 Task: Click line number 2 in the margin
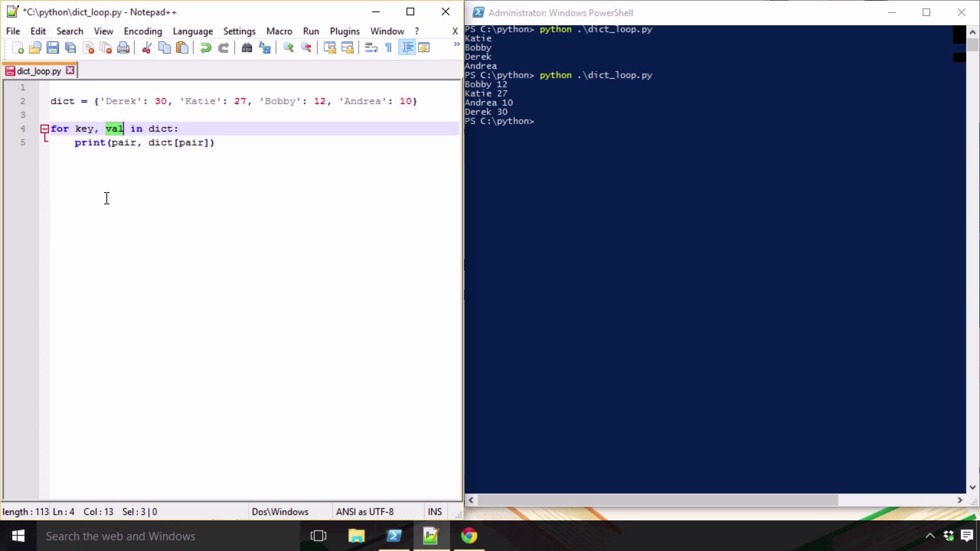[x=23, y=101]
